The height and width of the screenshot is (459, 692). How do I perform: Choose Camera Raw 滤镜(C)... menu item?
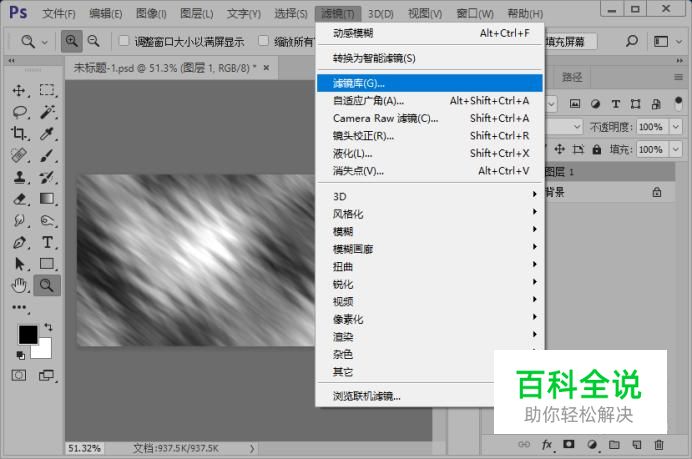pos(430,118)
